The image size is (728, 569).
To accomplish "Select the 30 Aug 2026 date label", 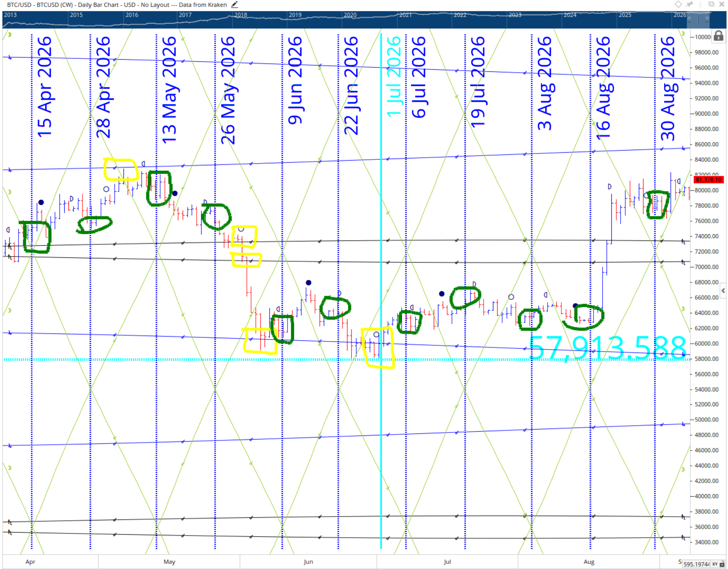I will [668, 89].
